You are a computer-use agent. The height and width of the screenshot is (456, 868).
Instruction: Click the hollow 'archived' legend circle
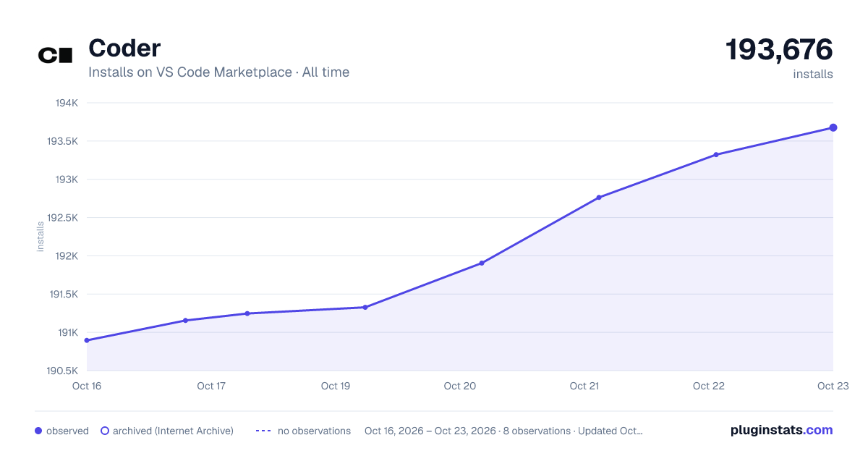pyautogui.click(x=105, y=431)
